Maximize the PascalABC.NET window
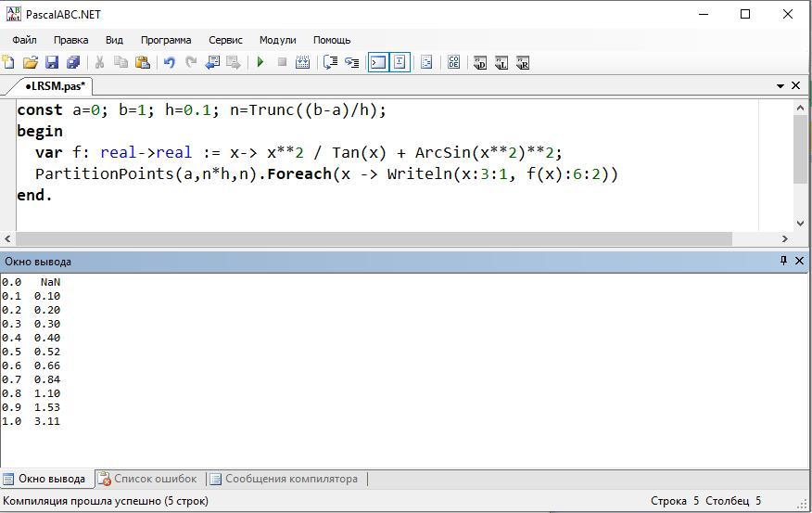Viewport: 812px width, 513px height. [745, 14]
